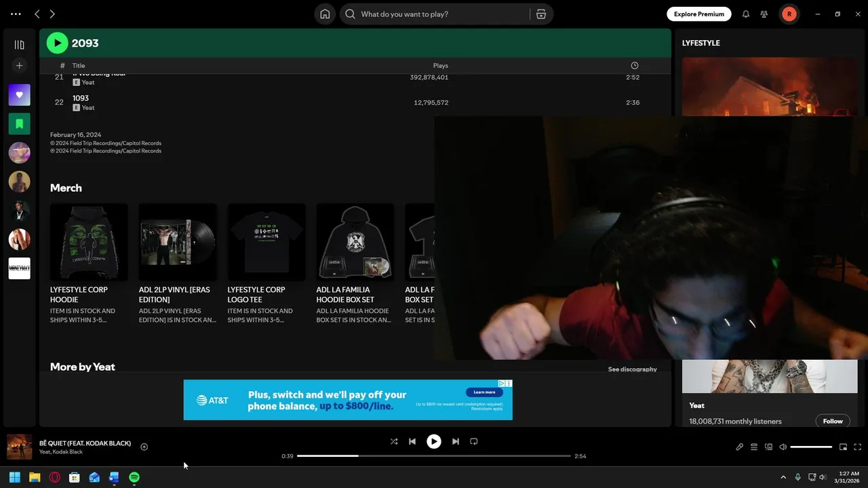The height and width of the screenshot is (488, 868).
Task: Toggle shuffle playback
Action: [394, 441]
